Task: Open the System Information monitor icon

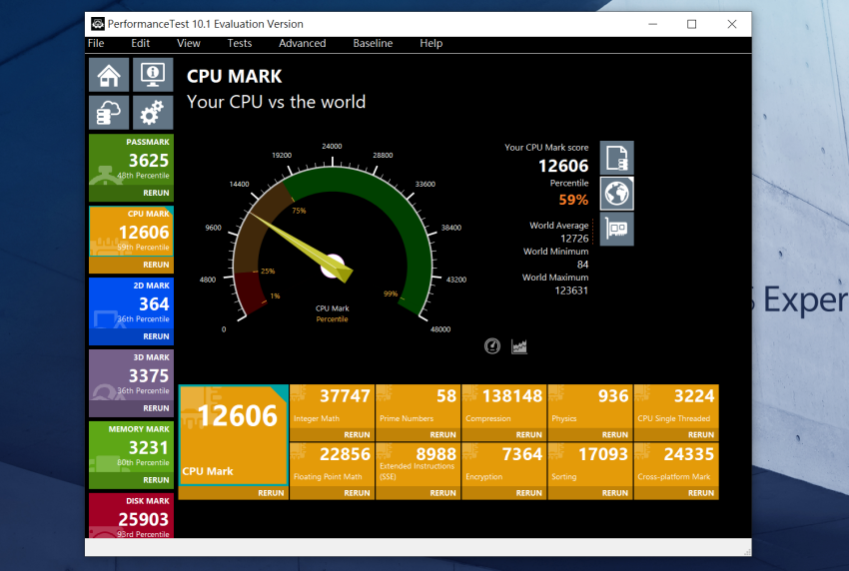Action: point(153,75)
